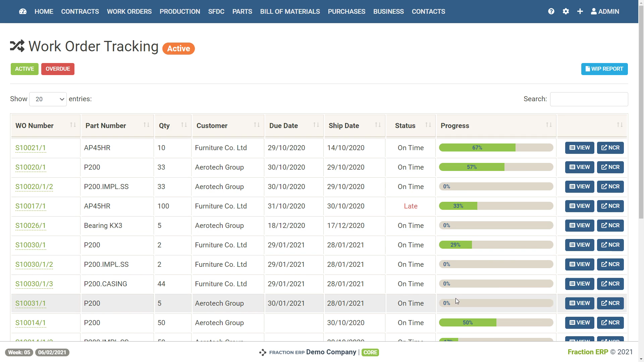This screenshot has width=644, height=362.
Task: Open the help icon in the top bar
Action: click(551, 11)
